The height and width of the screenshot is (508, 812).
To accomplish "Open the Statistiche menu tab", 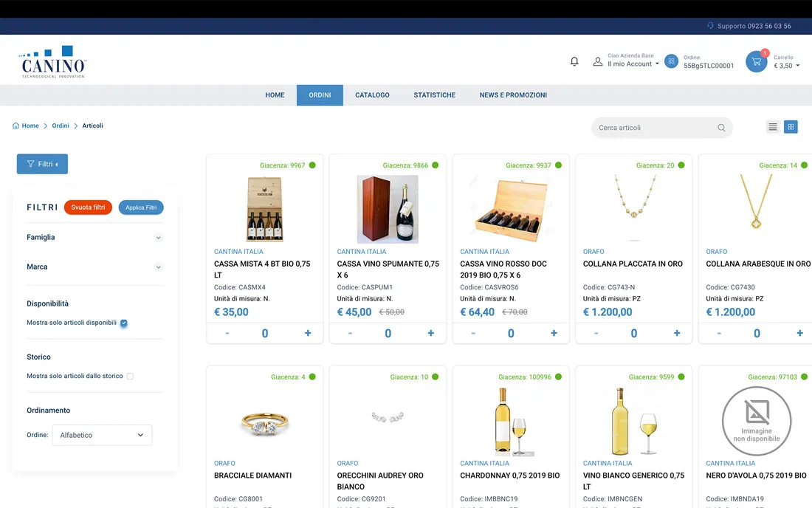I will click(434, 95).
